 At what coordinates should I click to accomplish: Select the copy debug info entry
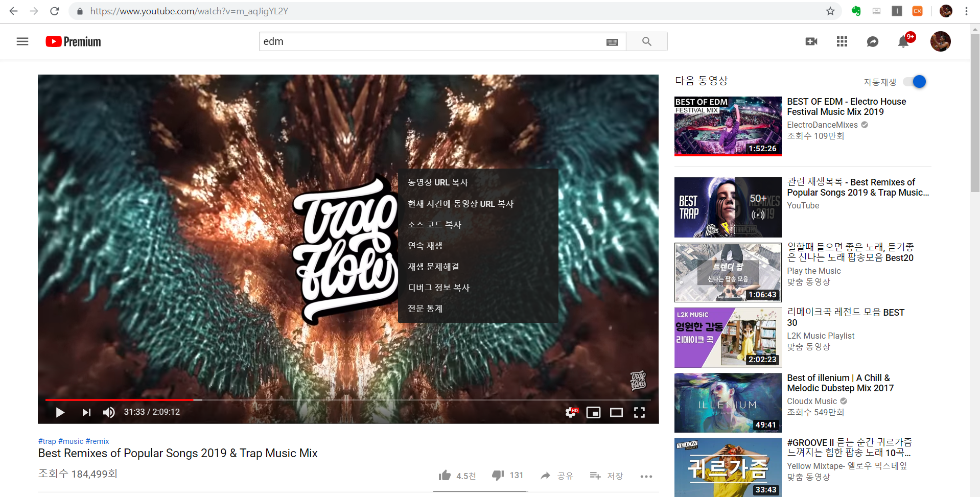click(x=478, y=288)
